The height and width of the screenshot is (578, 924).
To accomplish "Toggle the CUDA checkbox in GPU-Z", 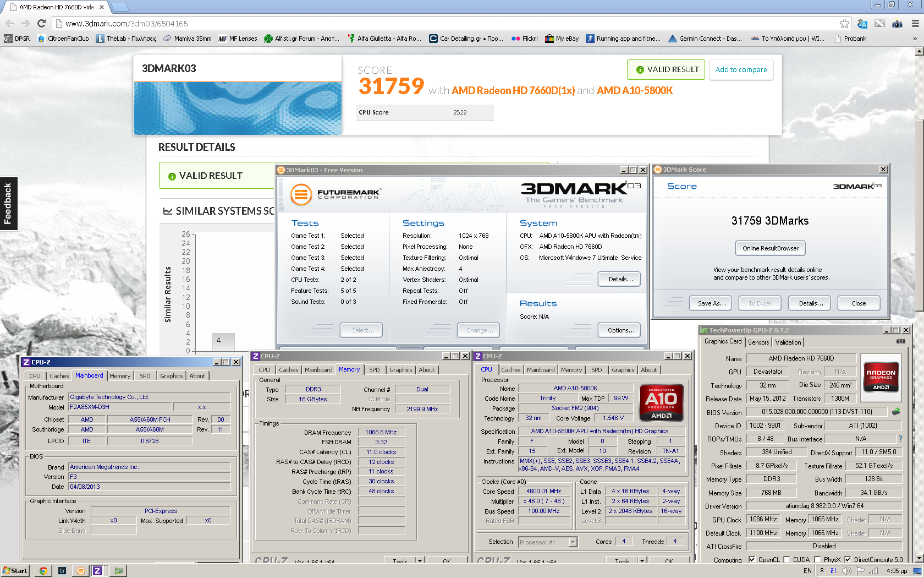I will tap(787, 559).
